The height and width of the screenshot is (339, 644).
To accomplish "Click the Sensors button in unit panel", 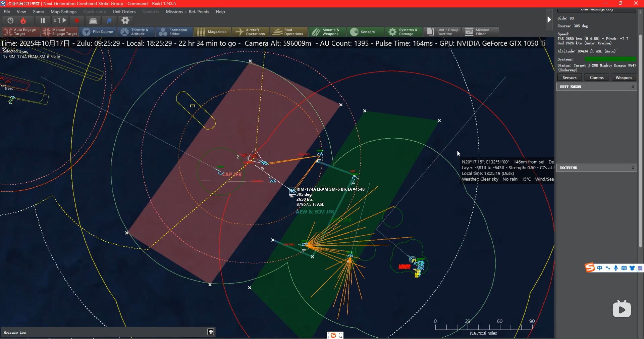I will pyautogui.click(x=570, y=78).
